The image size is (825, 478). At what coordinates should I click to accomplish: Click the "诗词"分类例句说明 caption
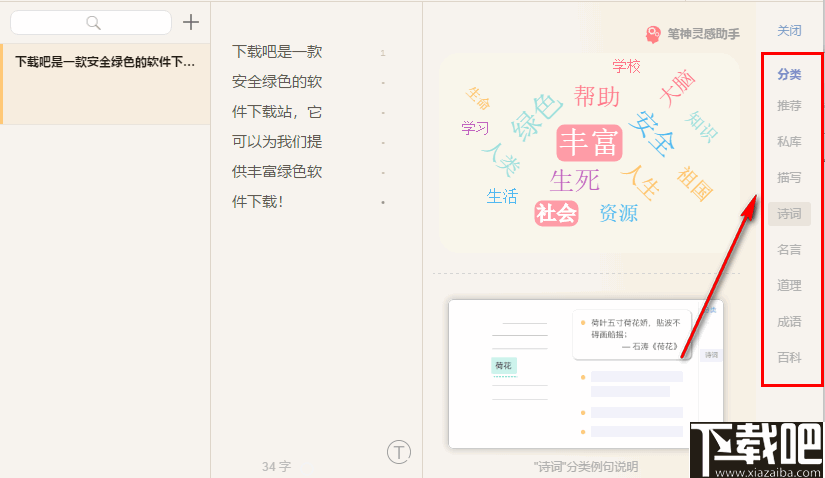coord(586,466)
